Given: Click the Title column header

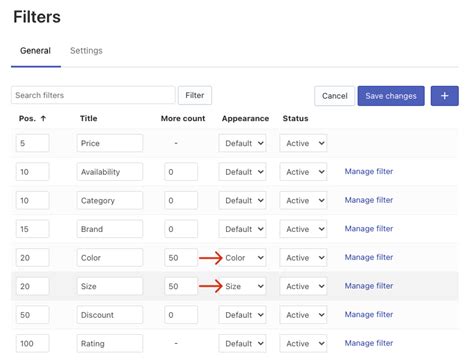Looking at the screenshot, I should coord(88,118).
